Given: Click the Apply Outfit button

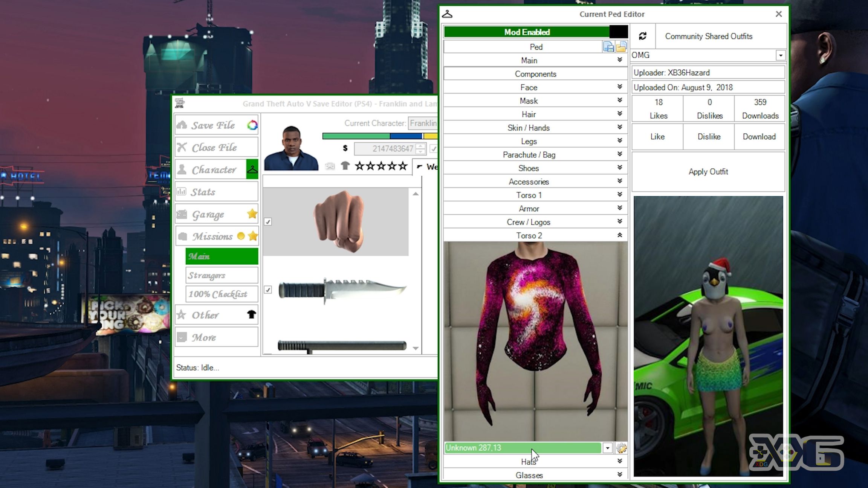Looking at the screenshot, I should click(708, 172).
